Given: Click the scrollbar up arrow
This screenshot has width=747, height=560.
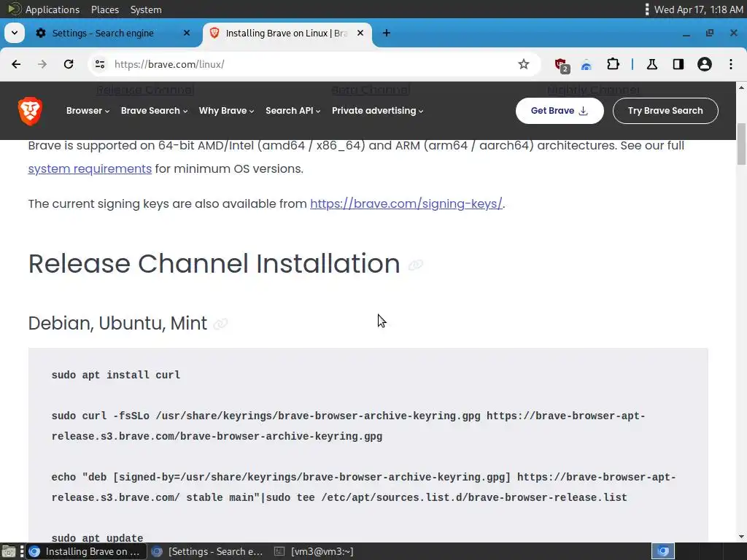Looking at the screenshot, I should tap(741, 87).
